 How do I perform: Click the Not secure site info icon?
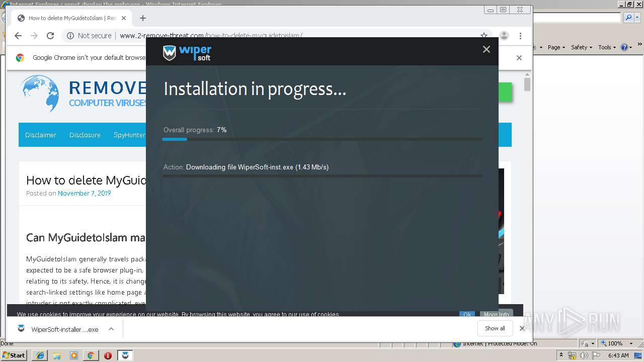[x=70, y=36]
